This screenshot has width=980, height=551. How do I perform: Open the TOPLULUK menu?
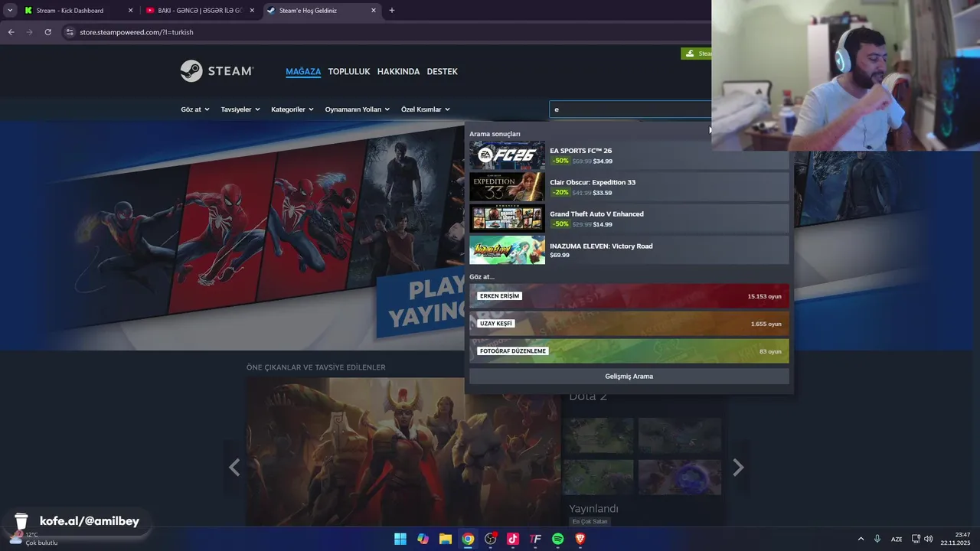(349, 71)
